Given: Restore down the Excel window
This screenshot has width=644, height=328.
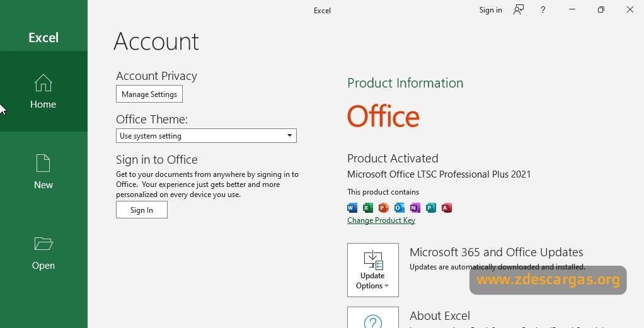Looking at the screenshot, I should pyautogui.click(x=601, y=10).
